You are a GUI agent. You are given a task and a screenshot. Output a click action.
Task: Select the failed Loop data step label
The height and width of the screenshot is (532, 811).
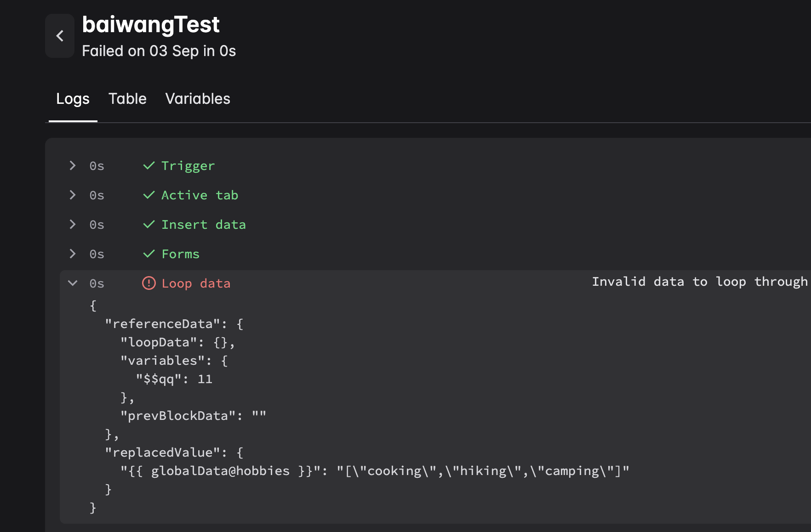pyautogui.click(x=196, y=283)
